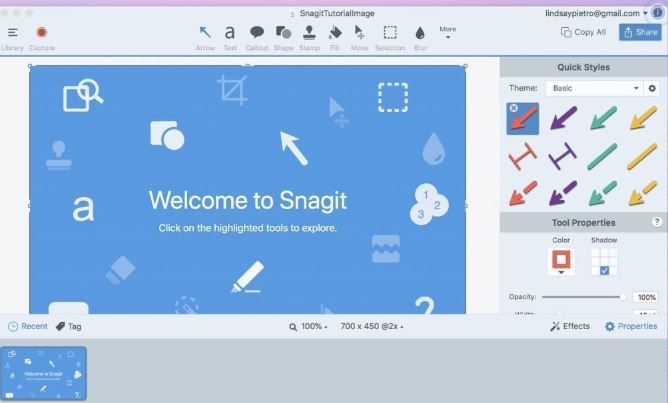Toggle the Effects panel
This screenshot has width=668, height=403.
(570, 326)
